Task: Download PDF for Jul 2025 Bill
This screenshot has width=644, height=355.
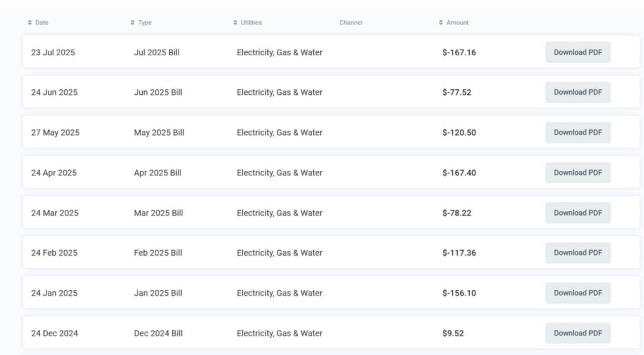Action: [x=578, y=52]
